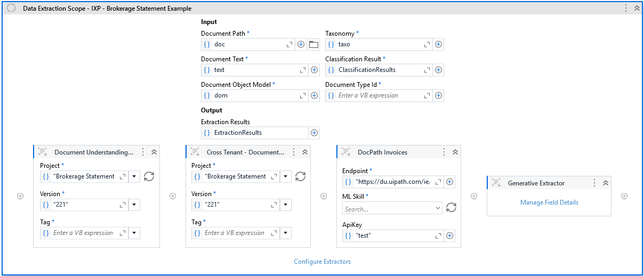Expand the editor for the Document Text field

coord(303,70)
